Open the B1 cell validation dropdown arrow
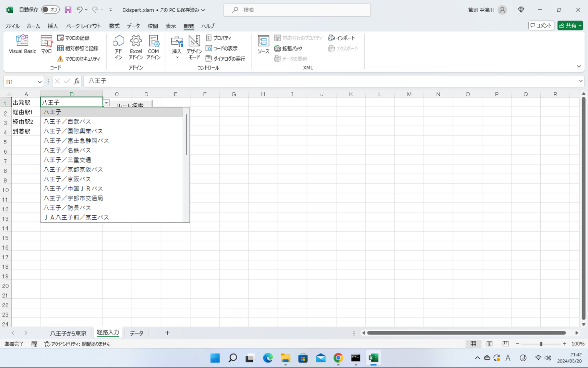This screenshot has width=588, height=368. pyautogui.click(x=106, y=103)
